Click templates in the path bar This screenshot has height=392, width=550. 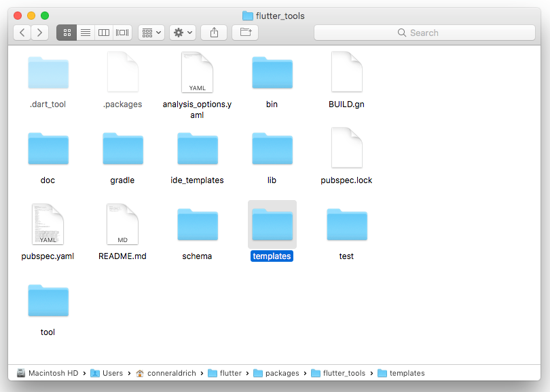tap(401, 373)
